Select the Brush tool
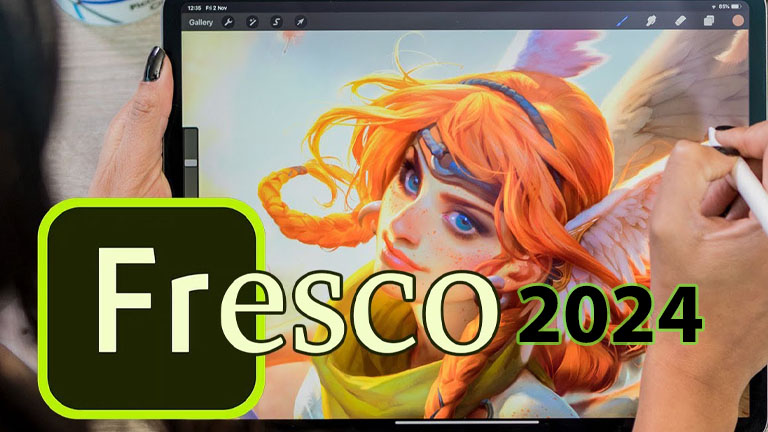Screen dimensions: 768x432 pos(622,21)
